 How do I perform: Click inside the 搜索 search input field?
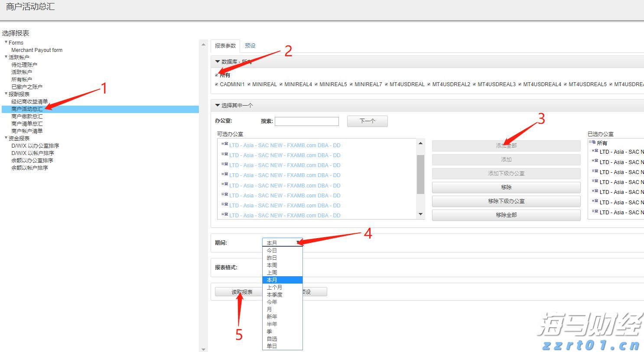307,121
